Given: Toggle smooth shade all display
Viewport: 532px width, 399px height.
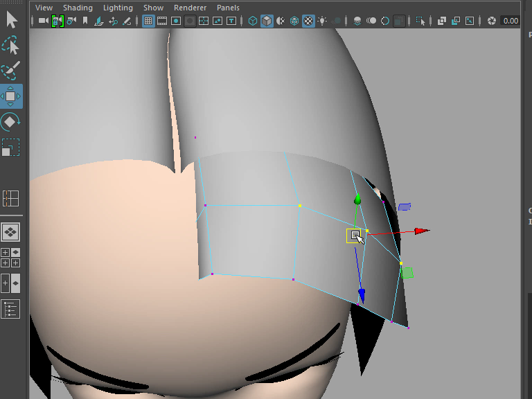Looking at the screenshot, I should (x=267, y=21).
